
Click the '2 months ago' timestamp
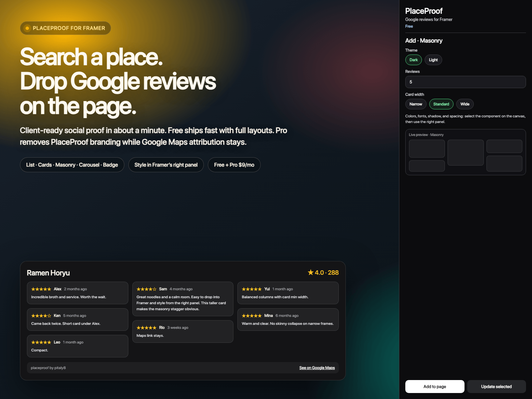coord(75,289)
